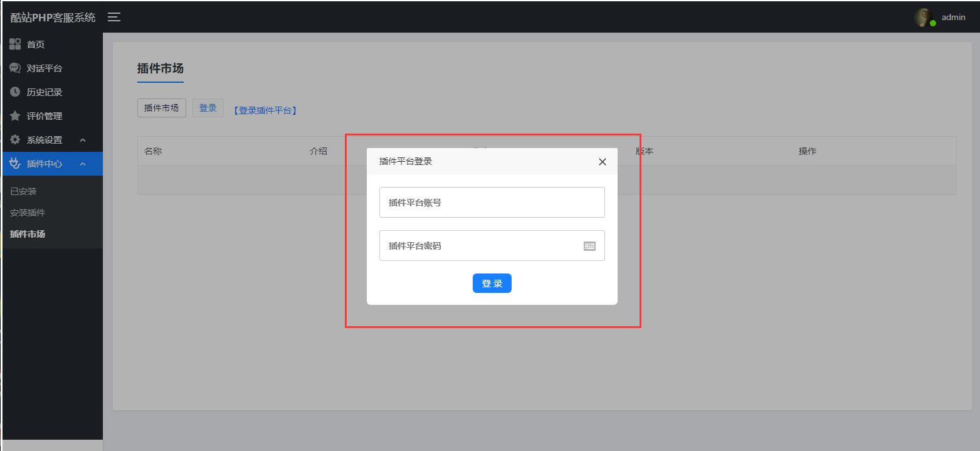Click keyboard icon in password field
980x451 pixels.
click(x=589, y=246)
